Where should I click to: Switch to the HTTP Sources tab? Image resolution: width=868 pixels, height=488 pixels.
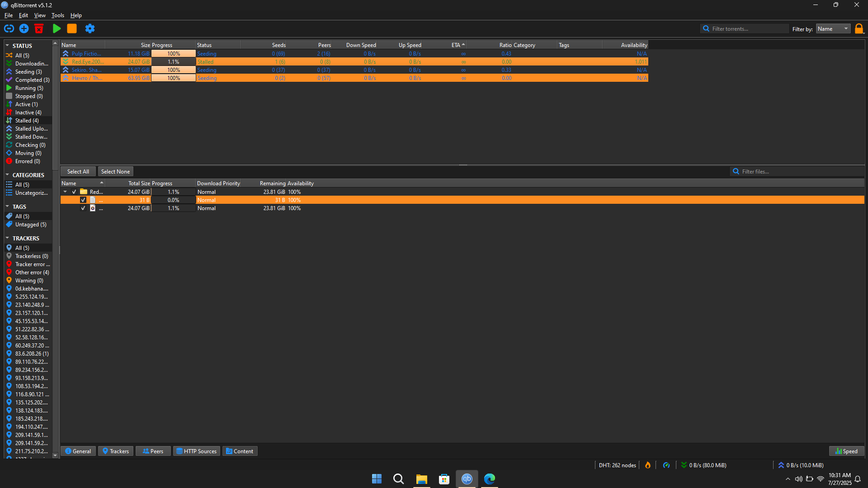coord(197,451)
